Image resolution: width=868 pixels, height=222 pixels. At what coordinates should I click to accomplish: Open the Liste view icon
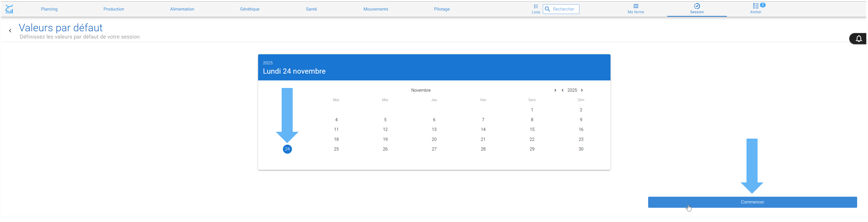tap(536, 6)
